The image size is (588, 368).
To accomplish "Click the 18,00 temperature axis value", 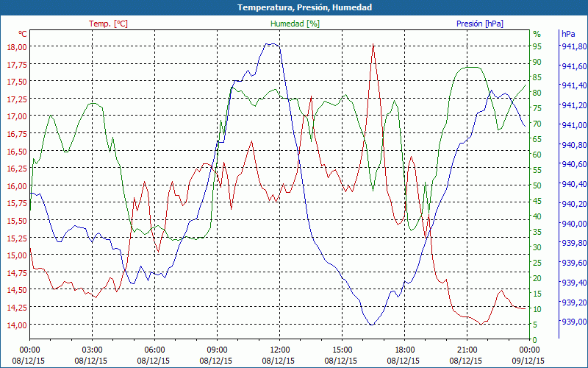I will (17, 46).
